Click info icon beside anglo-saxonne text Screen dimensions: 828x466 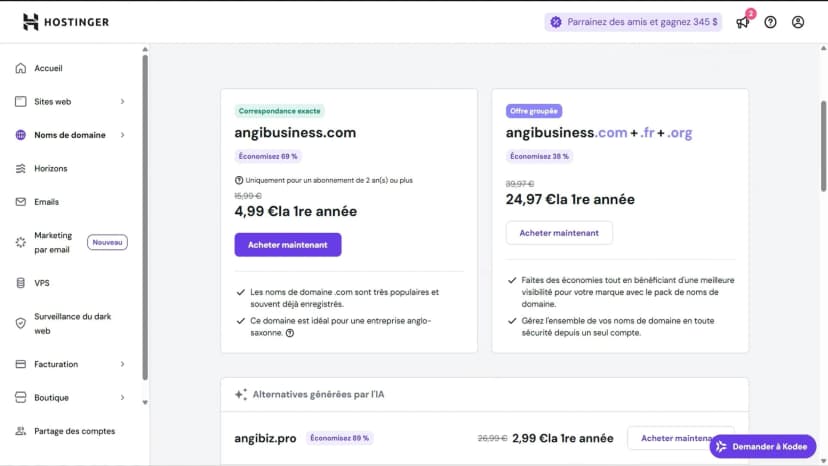(x=290, y=333)
